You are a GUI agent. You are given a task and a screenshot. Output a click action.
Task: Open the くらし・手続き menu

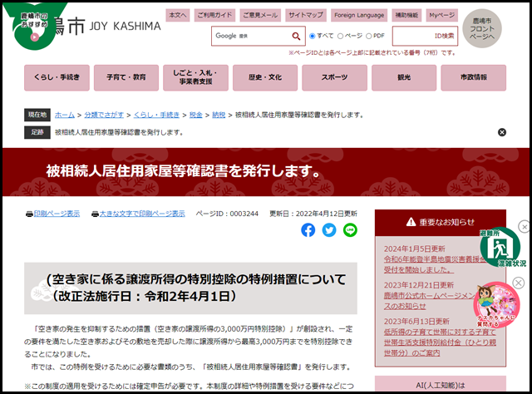(x=57, y=77)
